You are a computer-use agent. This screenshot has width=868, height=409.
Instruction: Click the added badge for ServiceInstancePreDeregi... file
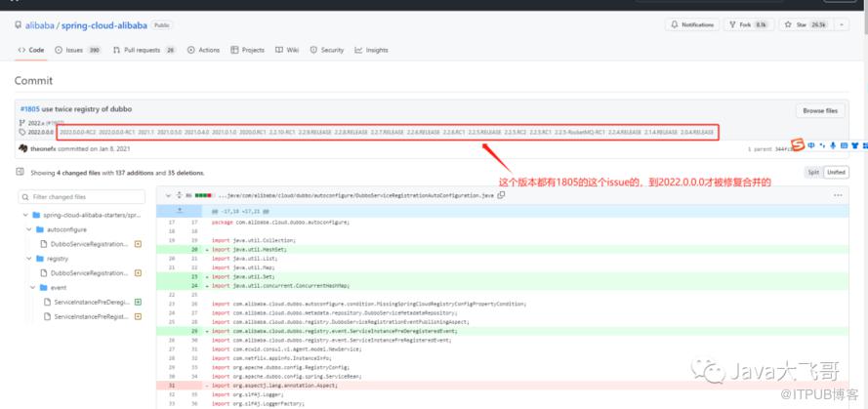139,303
